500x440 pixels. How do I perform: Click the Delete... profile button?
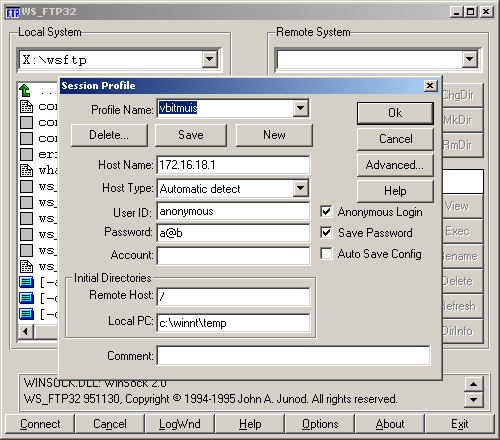[109, 135]
